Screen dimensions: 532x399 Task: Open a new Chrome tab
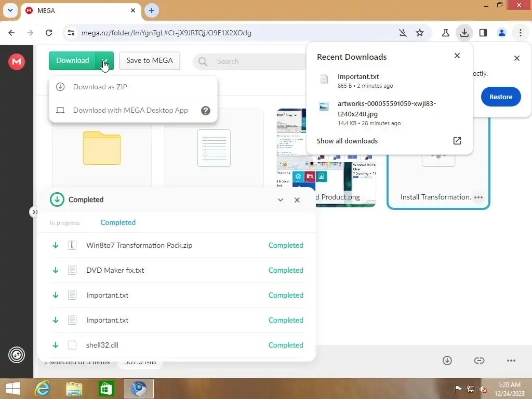tap(152, 10)
